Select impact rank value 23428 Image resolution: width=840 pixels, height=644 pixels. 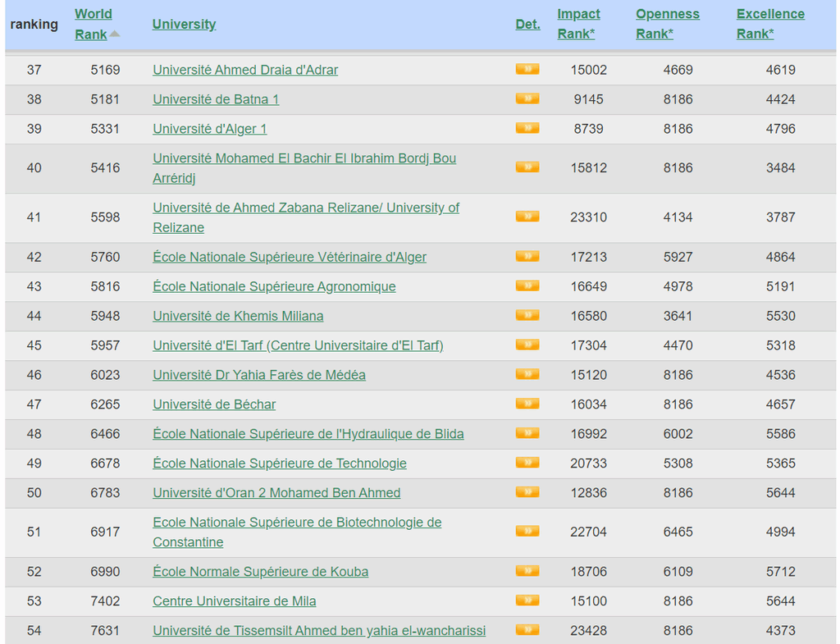[588, 631]
